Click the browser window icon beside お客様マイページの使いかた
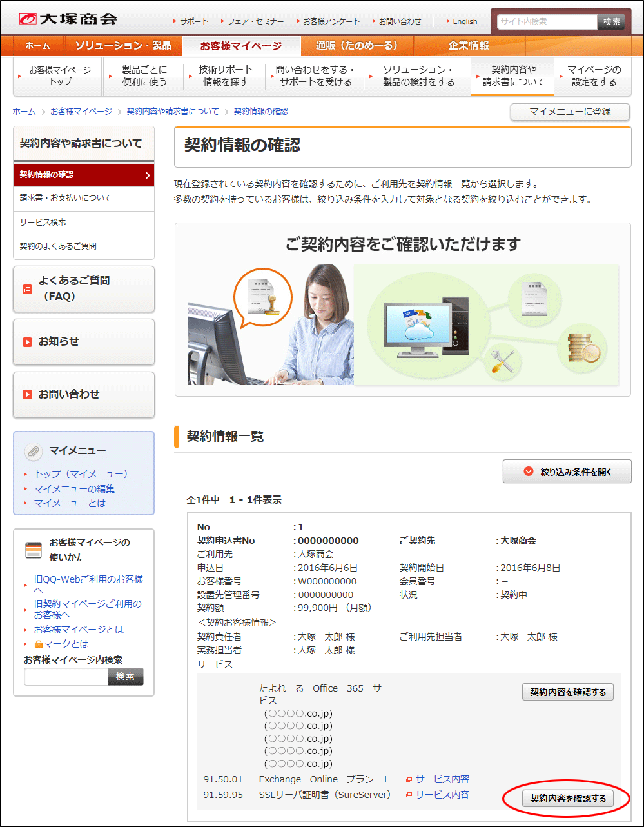 [33, 550]
